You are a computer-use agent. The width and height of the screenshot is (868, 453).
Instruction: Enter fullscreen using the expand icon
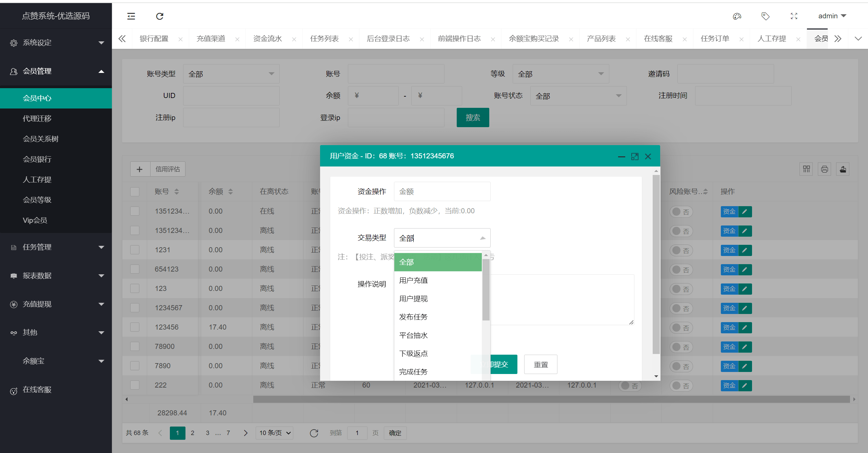click(794, 16)
